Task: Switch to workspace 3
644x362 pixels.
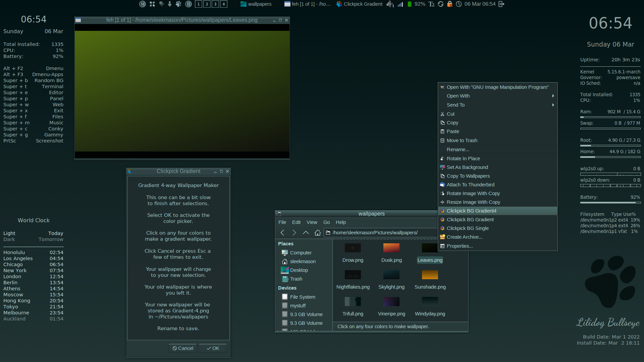Action: click(x=215, y=4)
